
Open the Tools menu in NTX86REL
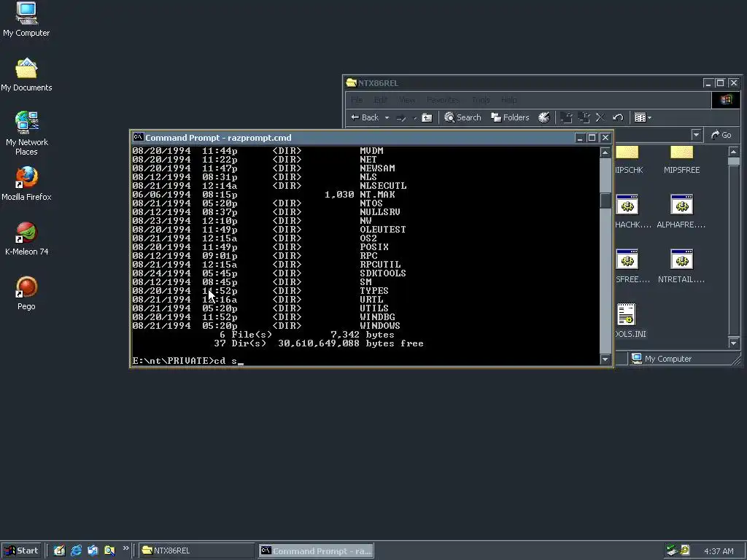[481, 100]
